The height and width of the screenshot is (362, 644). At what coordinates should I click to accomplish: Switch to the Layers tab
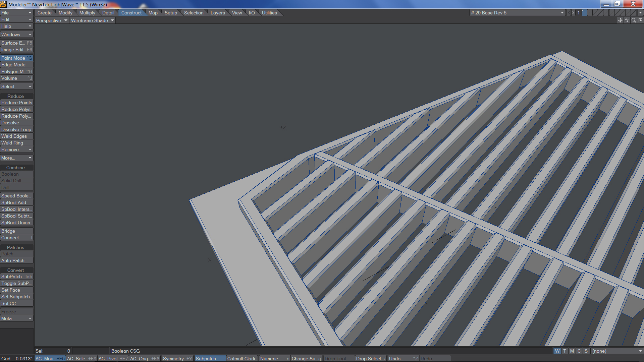[218, 13]
